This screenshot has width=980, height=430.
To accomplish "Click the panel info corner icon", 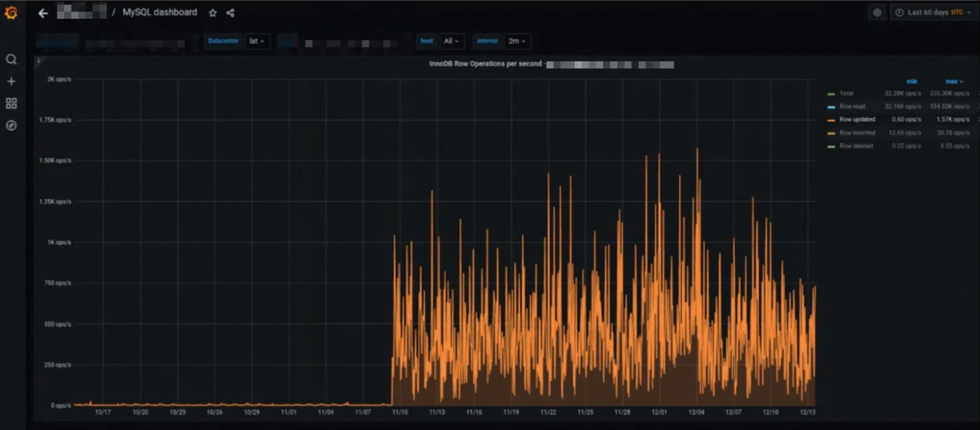I will (x=38, y=60).
